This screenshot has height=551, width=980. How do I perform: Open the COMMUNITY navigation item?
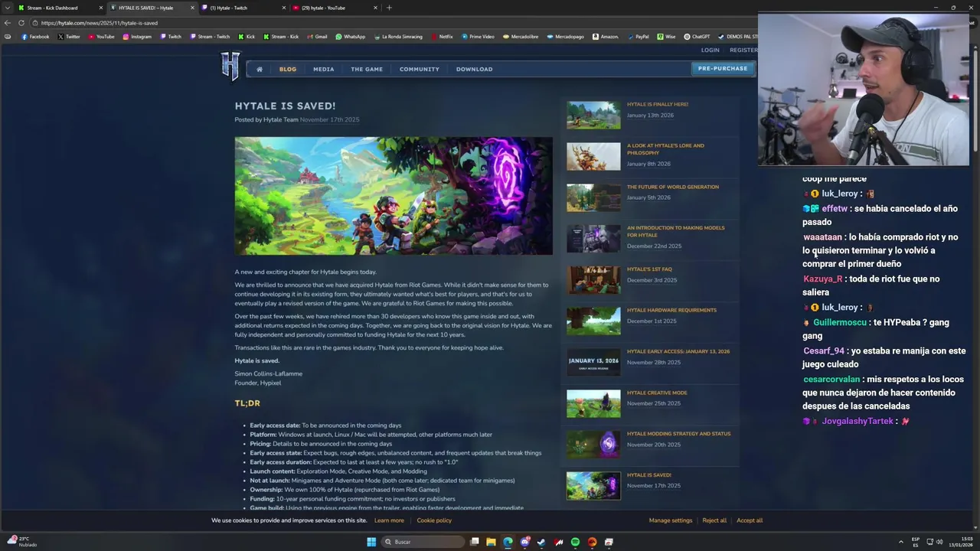(x=420, y=69)
